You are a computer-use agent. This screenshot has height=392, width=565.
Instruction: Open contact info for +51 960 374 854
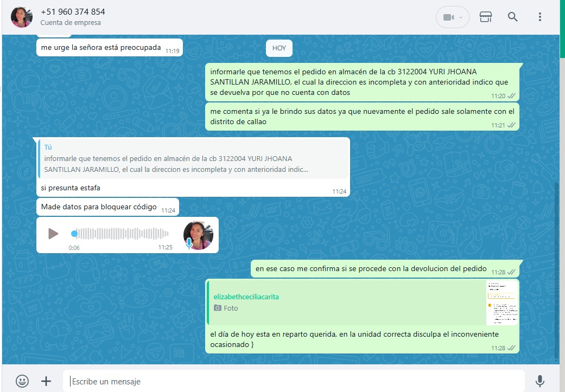tap(73, 12)
